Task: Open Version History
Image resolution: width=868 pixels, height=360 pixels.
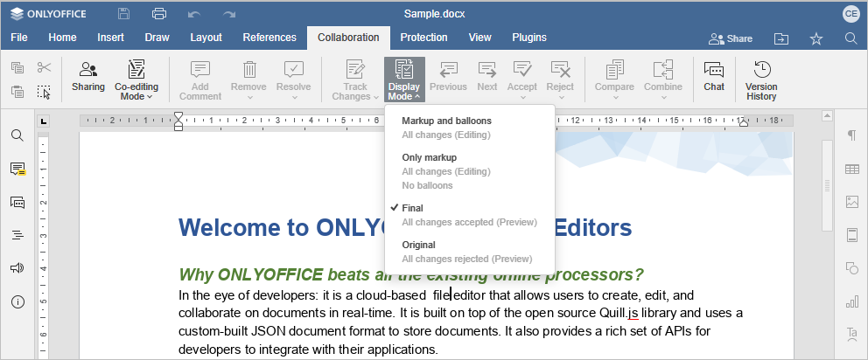Action: tap(761, 80)
